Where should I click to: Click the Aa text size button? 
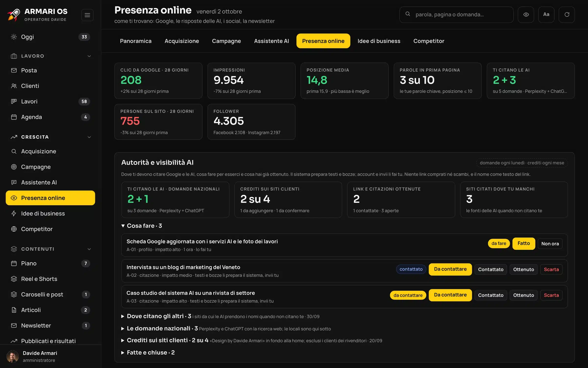pos(546,15)
